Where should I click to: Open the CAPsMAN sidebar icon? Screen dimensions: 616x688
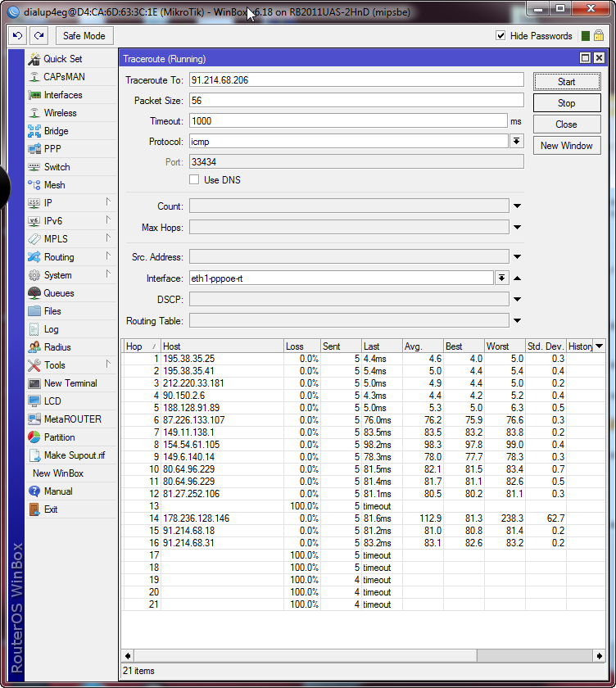click(34, 77)
